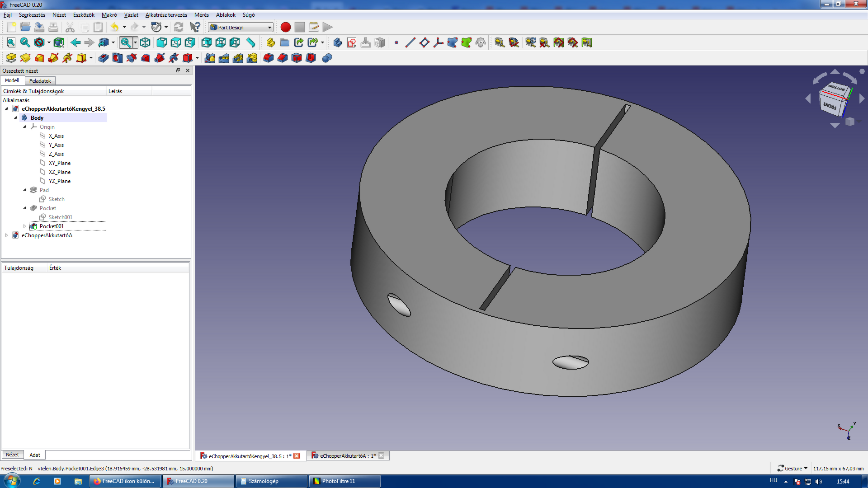Select the measure linear tool
Viewport: 868px width, 488px height.
click(x=500, y=42)
